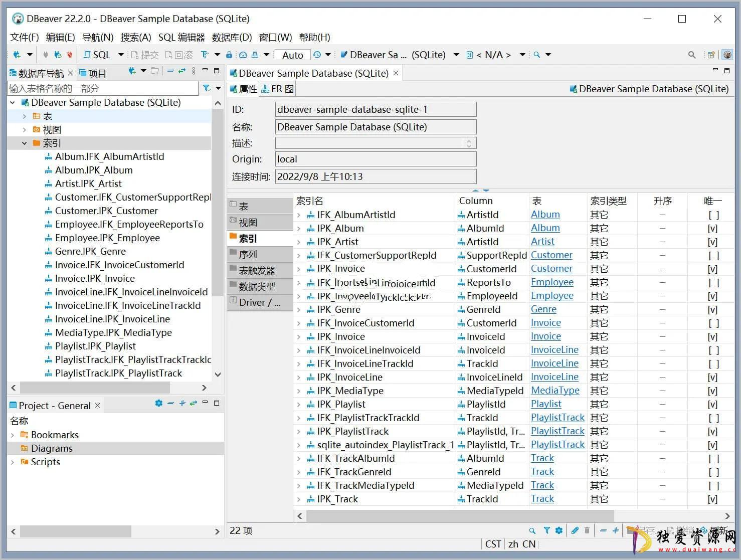
Task: Toggle unique checkbox for IPK_Track row
Action: click(x=713, y=499)
